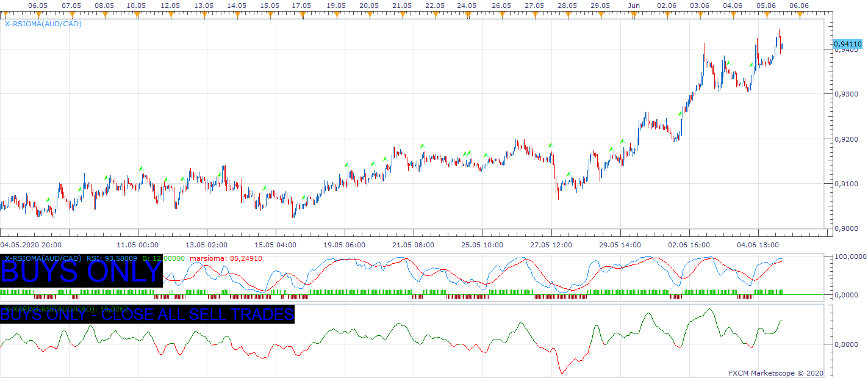The image size is (868, 378).
Task: Click the orange day marker for 15.05
Action: tap(269, 14)
